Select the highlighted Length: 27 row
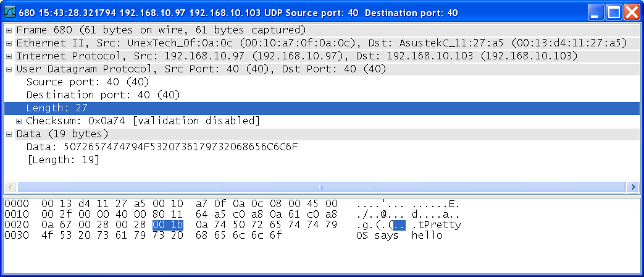The width and height of the screenshot is (644, 277). pos(322,108)
